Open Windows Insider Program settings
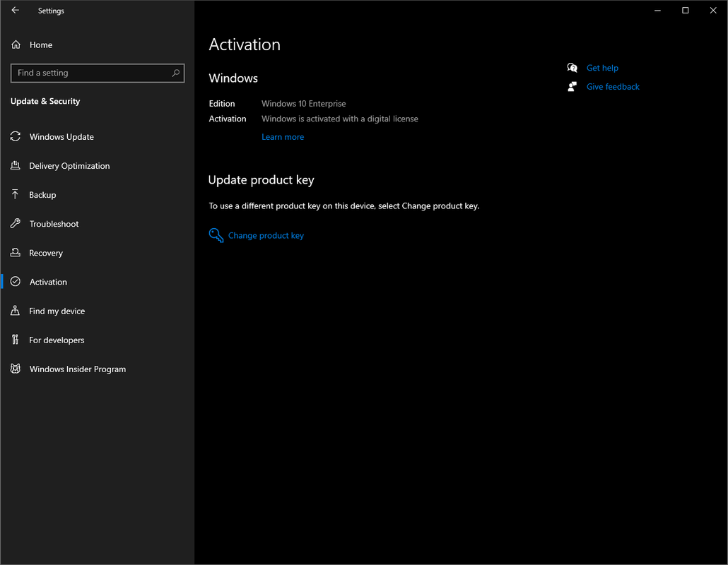The image size is (728, 565). (78, 369)
